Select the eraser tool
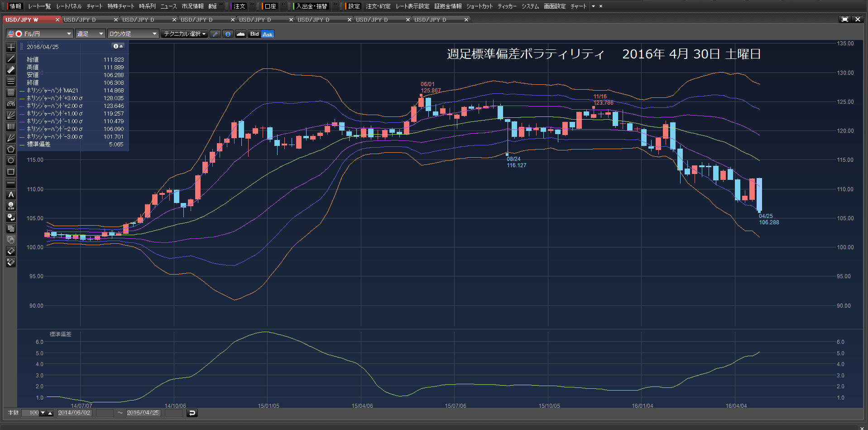This screenshot has height=430, width=868. [x=11, y=251]
